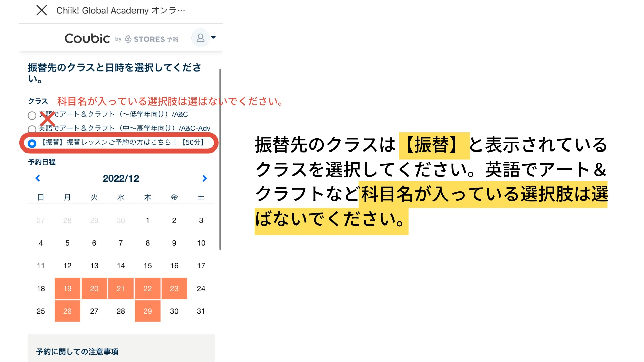Go to previous month in calendar

pos(38,178)
